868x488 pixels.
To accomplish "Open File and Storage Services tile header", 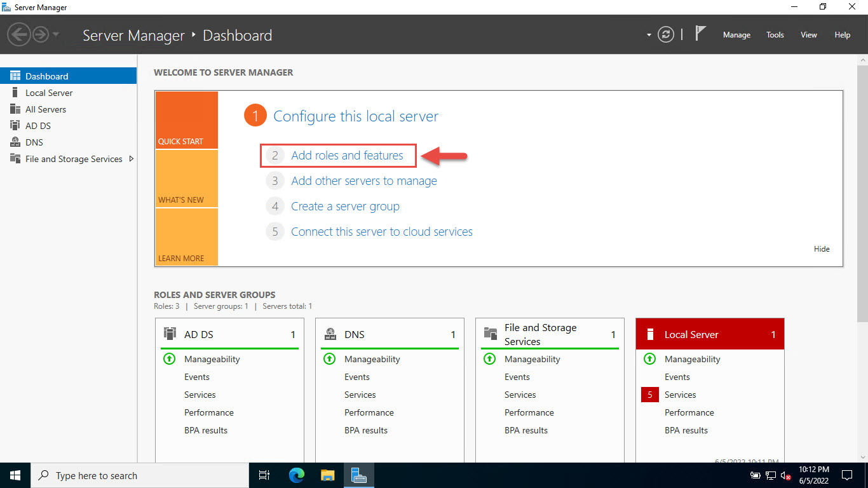I will (x=550, y=334).
